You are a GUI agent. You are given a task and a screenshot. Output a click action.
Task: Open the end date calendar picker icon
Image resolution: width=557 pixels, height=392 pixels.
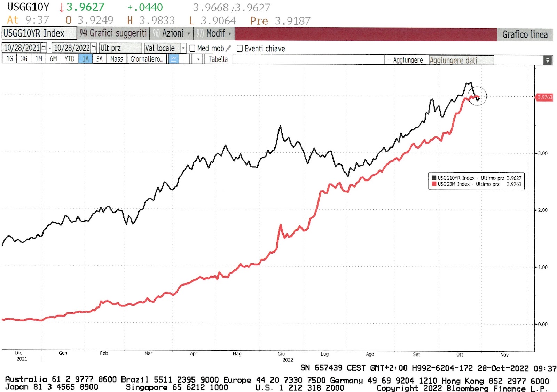[x=93, y=48]
